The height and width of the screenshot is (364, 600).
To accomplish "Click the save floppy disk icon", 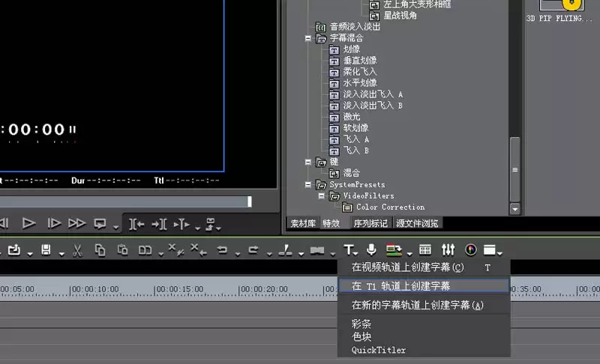I will (46, 250).
